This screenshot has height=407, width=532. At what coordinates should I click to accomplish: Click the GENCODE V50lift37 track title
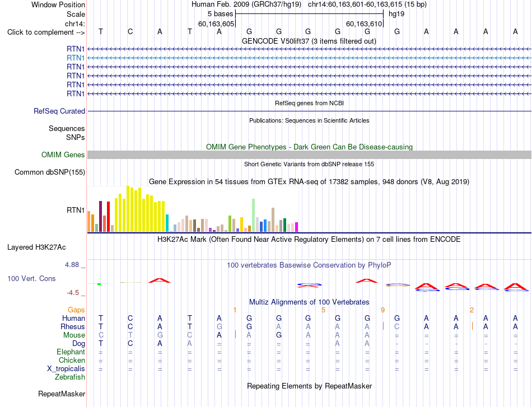tap(309, 41)
